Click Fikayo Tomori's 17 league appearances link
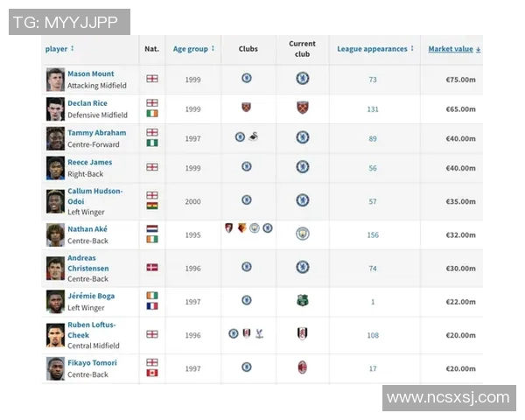This screenshot has height=420, width=525. pyautogui.click(x=373, y=368)
